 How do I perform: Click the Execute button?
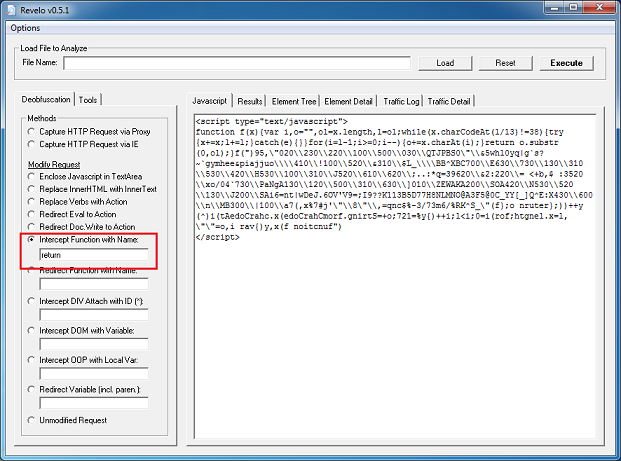coord(566,63)
